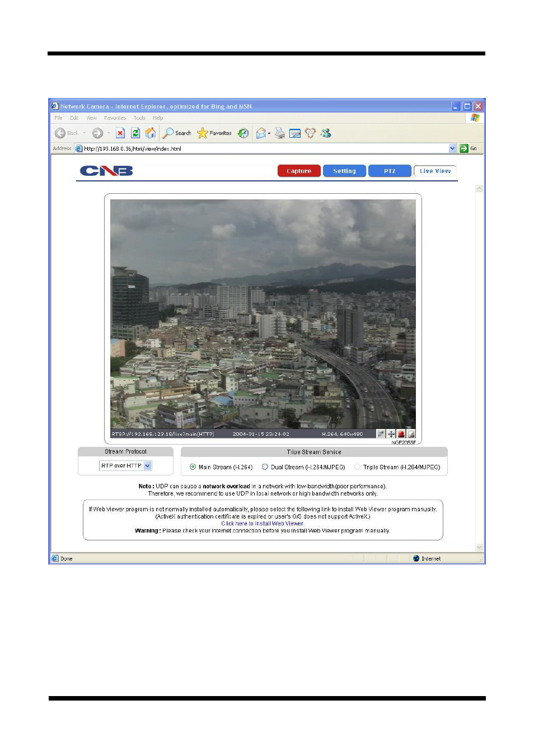Print the page with printer icon
This screenshot has width=534, height=756.
pos(280,133)
